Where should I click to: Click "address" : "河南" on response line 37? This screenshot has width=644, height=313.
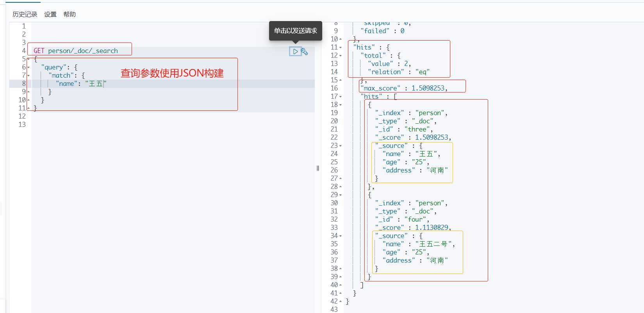click(x=415, y=260)
